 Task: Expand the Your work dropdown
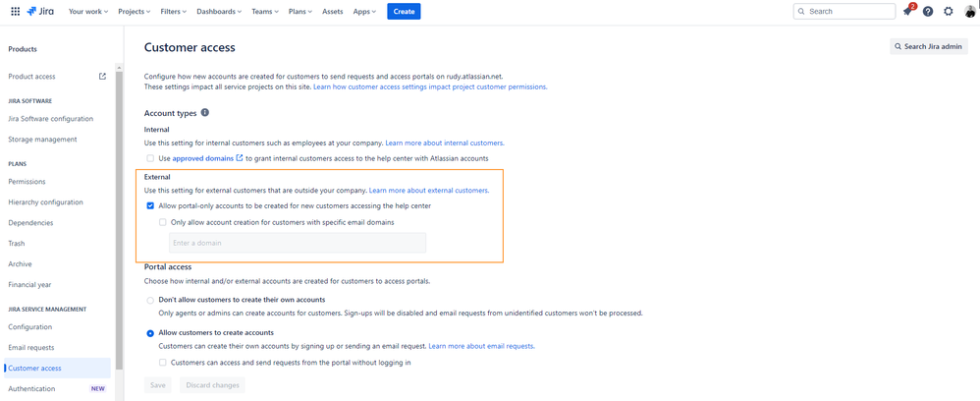pos(88,11)
